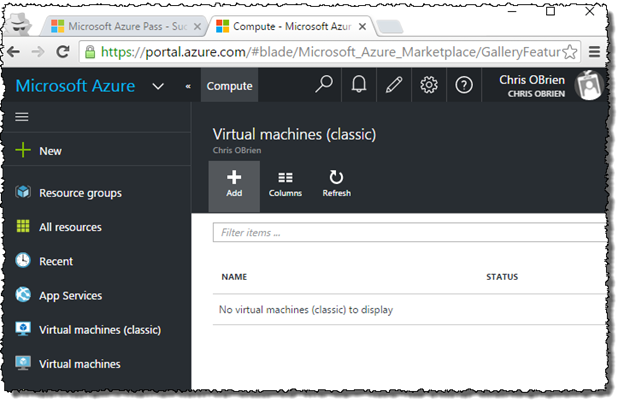Click 'No virtual machines (classic) to display' text
The height and width of the screenshot is (409, 624).
coord(306,310)
